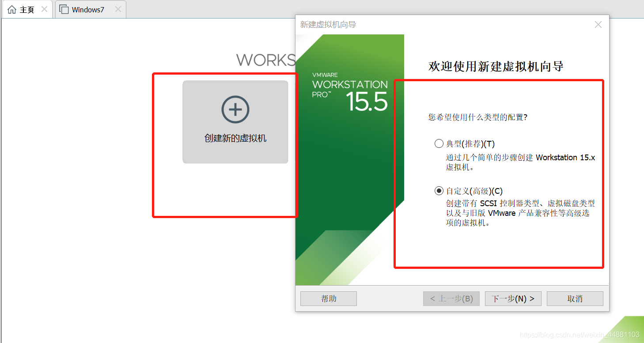The image size is (644, 343).
Task: Select the 自定义(高级) radio option
Action: pos(439,191)
